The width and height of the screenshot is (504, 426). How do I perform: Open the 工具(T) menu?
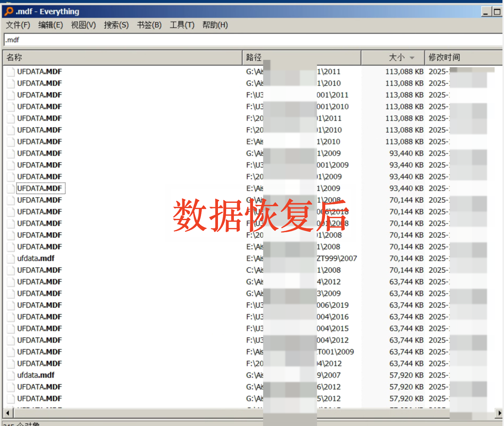(x=182, y=25)
